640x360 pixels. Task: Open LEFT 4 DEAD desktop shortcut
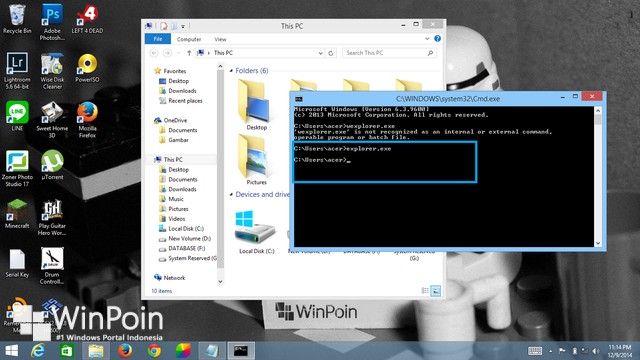pos(87,19)
